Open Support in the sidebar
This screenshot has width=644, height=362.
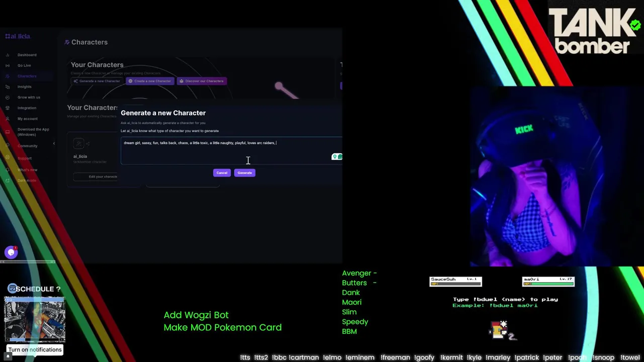click(24, 158)
